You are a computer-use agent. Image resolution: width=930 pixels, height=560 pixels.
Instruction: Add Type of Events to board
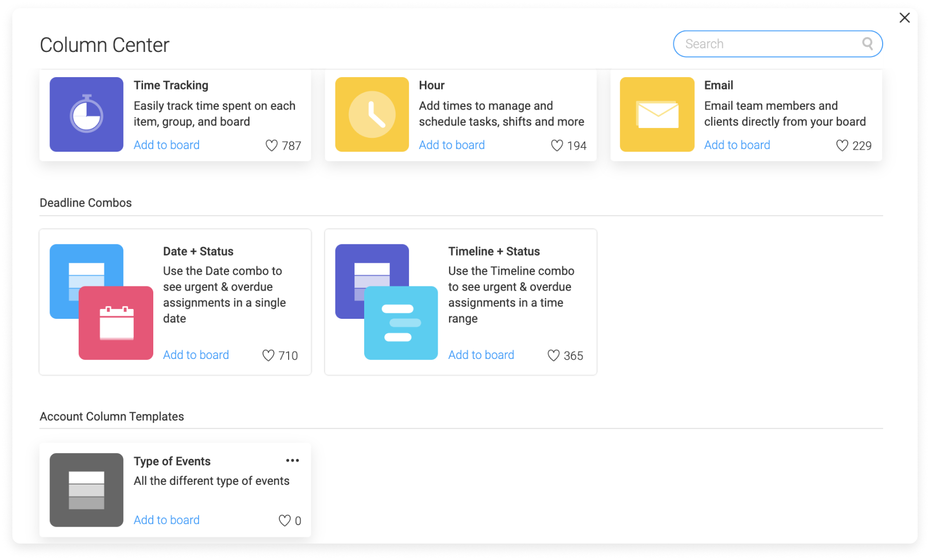coord(167,520)
